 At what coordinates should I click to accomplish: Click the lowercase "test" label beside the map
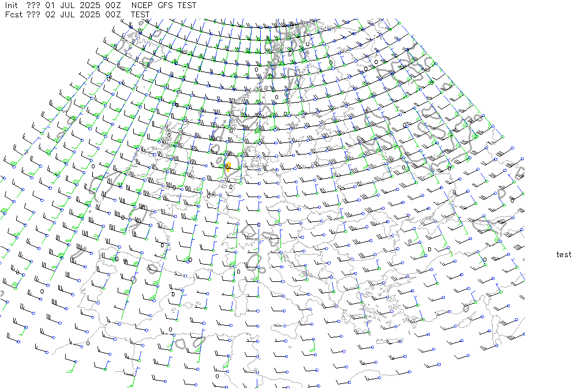564,254
